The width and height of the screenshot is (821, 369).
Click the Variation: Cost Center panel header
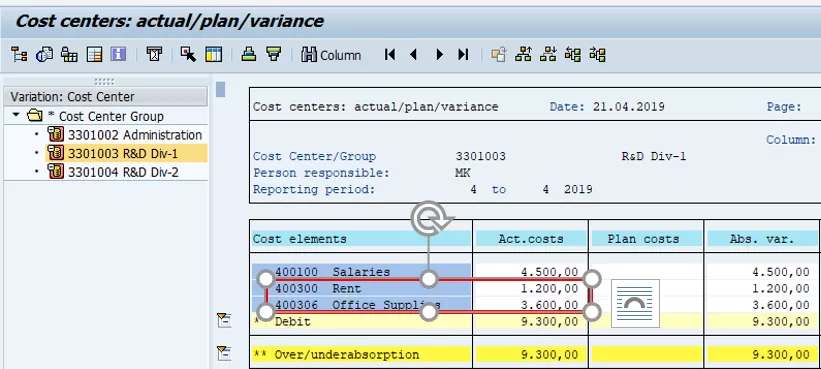coord(106,97)
